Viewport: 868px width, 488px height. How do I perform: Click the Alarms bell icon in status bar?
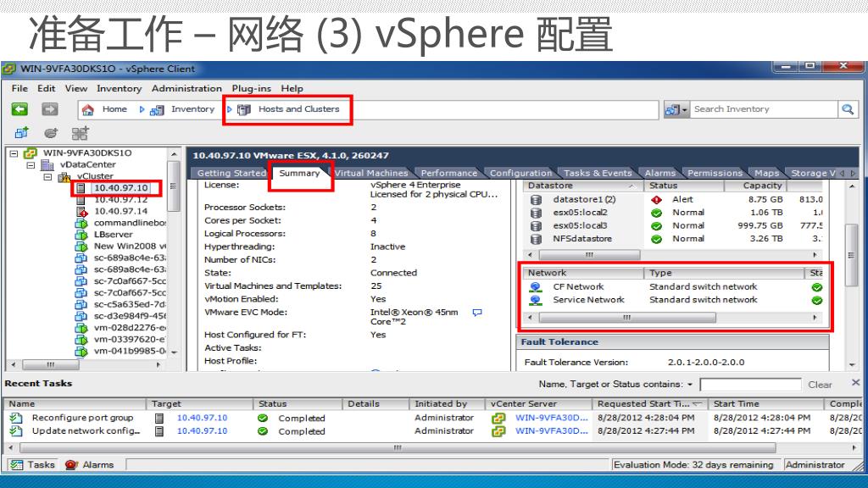71,465
